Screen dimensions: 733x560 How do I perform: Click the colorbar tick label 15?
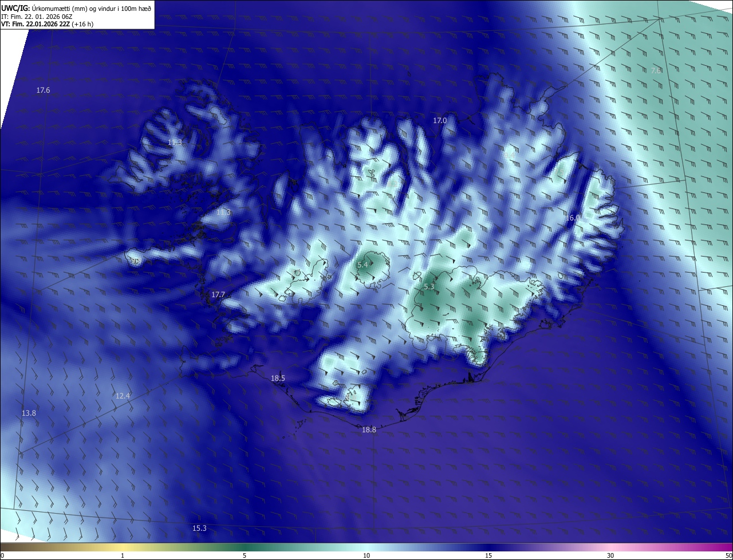pos(488,555)
